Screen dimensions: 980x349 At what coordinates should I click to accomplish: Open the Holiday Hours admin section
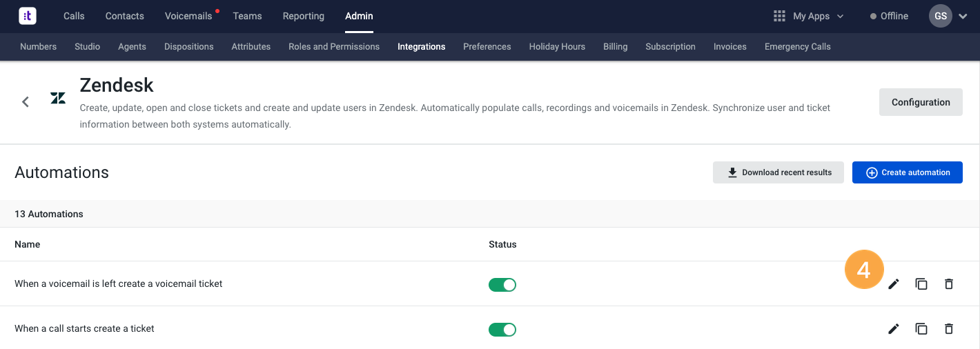557,47
